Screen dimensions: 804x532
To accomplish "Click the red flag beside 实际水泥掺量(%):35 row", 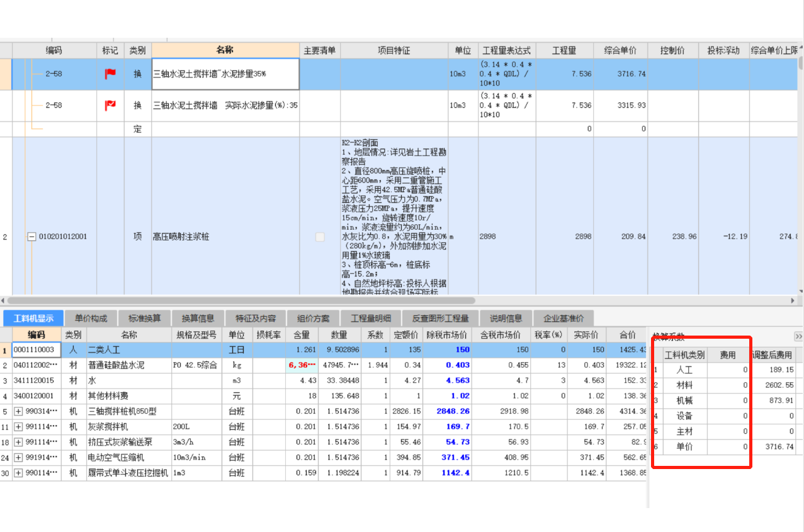I will click(x=110, y=105).
